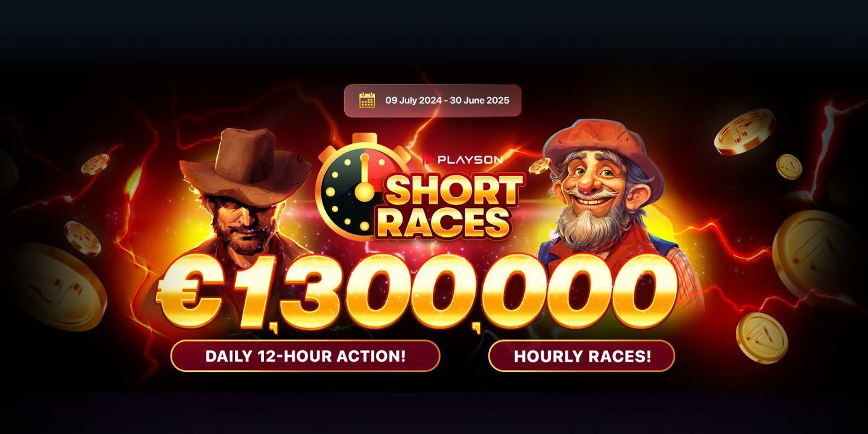Click the small coin beside the miner's hat
868x434 pixels.
539,166
